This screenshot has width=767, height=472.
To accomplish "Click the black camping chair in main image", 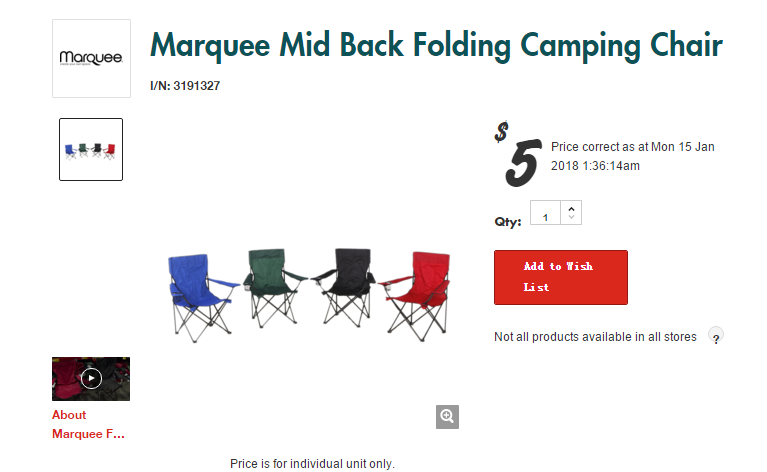I will [345, 287].
